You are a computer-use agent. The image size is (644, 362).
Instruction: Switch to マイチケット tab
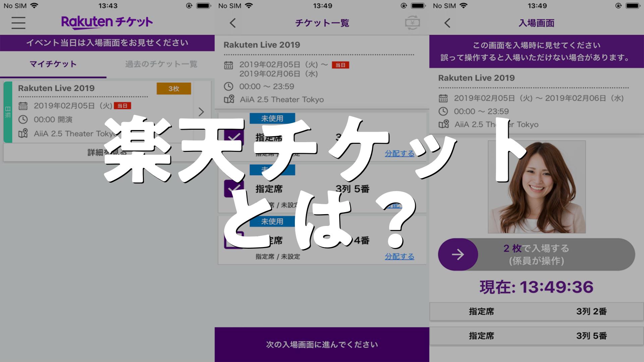[53, 64]
